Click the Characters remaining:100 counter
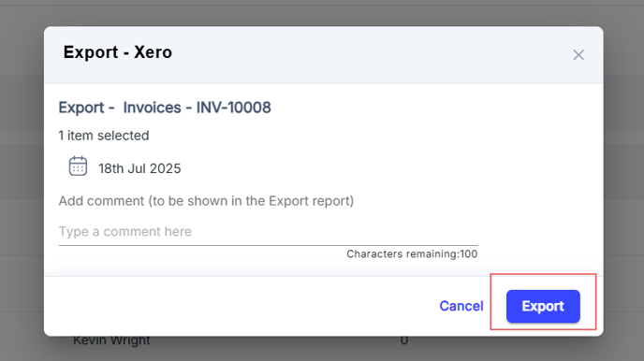 [x=412, y=254]
